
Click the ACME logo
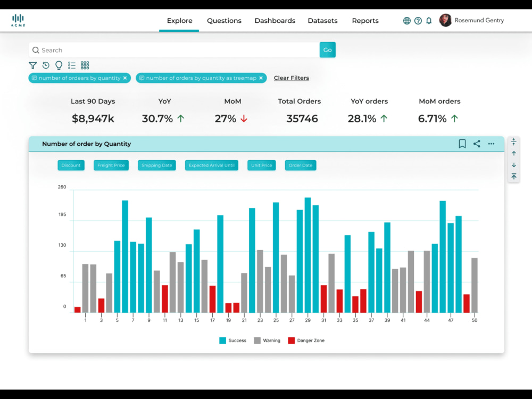18,20
